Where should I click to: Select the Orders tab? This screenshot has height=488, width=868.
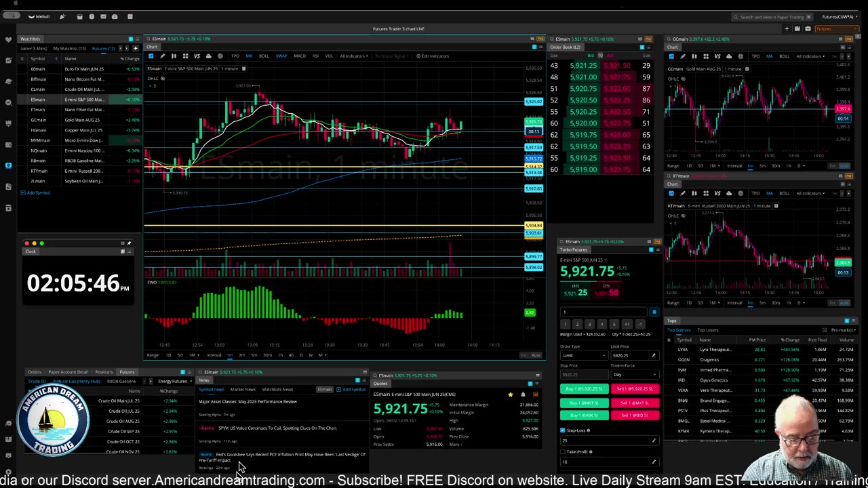35,372
